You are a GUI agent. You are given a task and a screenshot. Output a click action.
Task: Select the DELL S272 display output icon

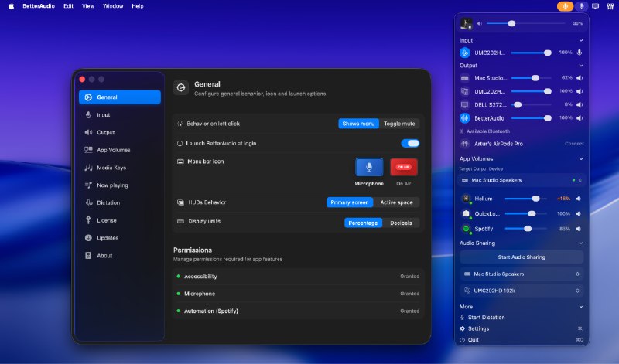[x=465, y=105]
